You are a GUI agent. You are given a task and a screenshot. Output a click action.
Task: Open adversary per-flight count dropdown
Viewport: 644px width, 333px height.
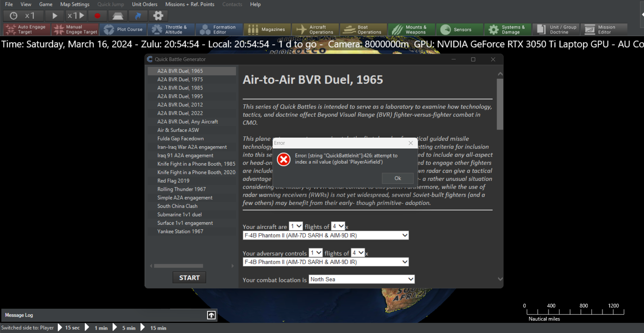click(x=358, y=253)
